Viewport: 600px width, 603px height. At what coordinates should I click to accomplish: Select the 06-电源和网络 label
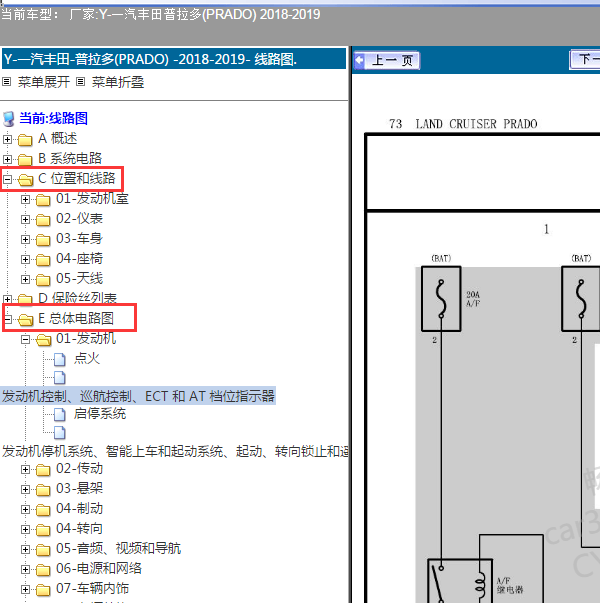point(99,568)
